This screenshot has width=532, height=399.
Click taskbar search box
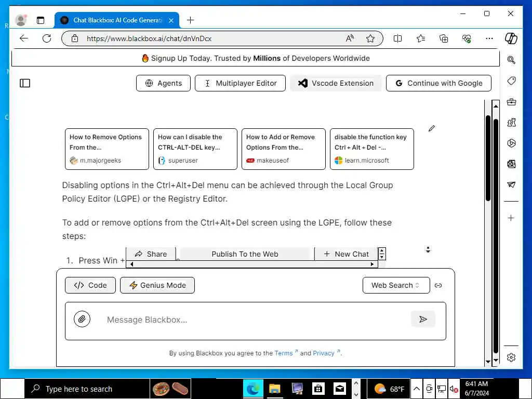click(x=87, y=389)
